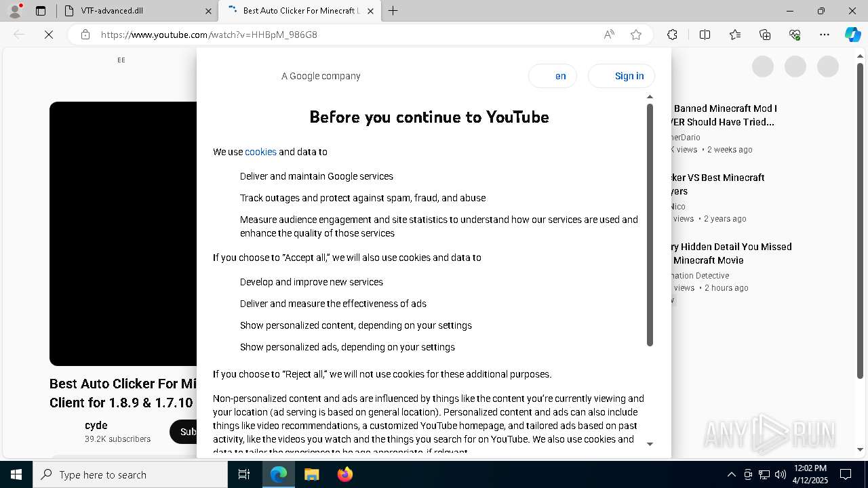Open the 'Best Minecraft' players video title
This screenshot has height=488, width=868.
pos(718,184)
